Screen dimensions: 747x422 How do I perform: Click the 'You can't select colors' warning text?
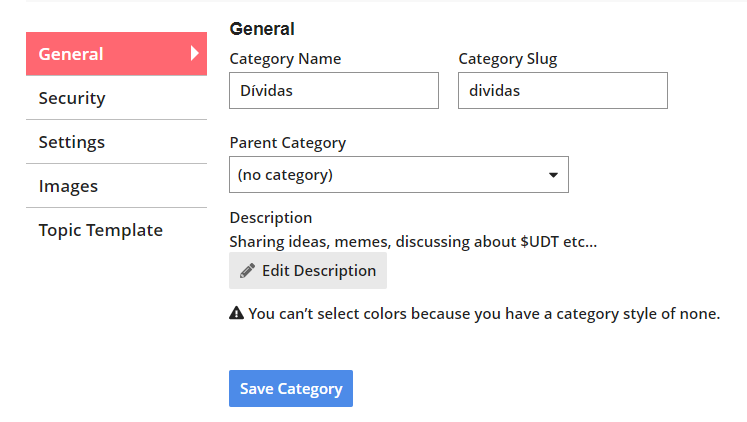click(x=484, y=314)
